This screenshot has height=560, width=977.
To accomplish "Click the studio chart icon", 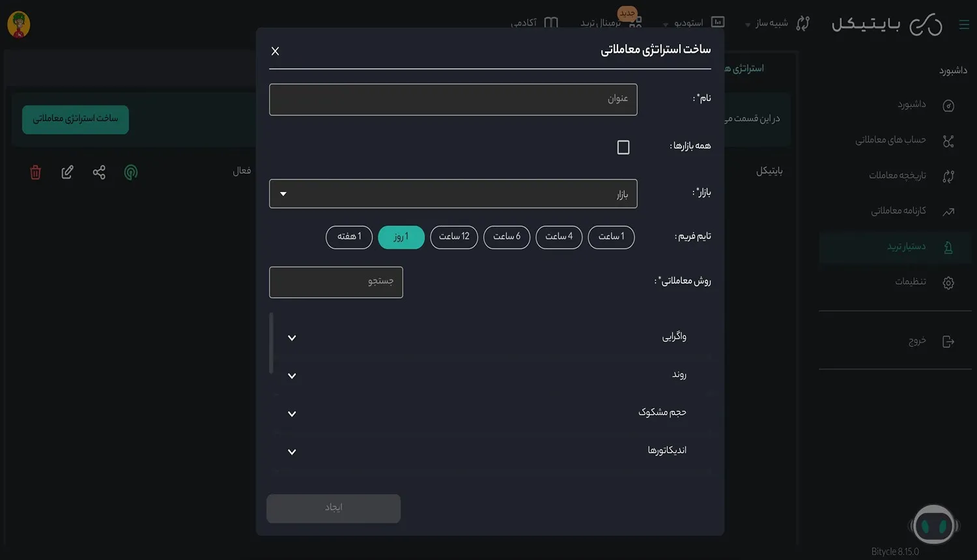I will pos(718,22).
